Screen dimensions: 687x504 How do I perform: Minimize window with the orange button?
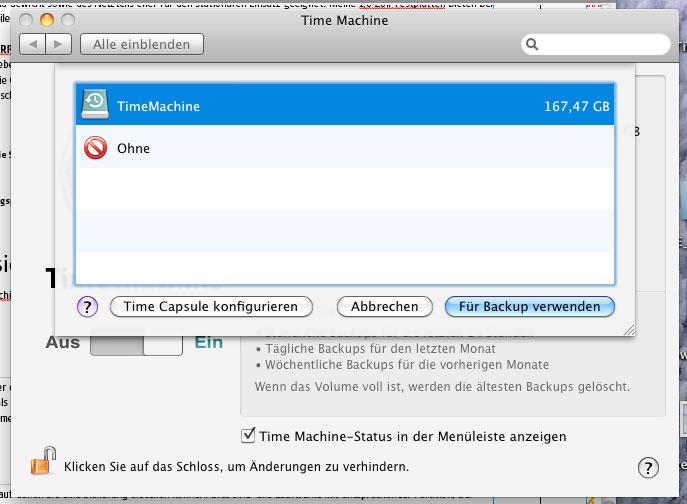tap(47, 20)
